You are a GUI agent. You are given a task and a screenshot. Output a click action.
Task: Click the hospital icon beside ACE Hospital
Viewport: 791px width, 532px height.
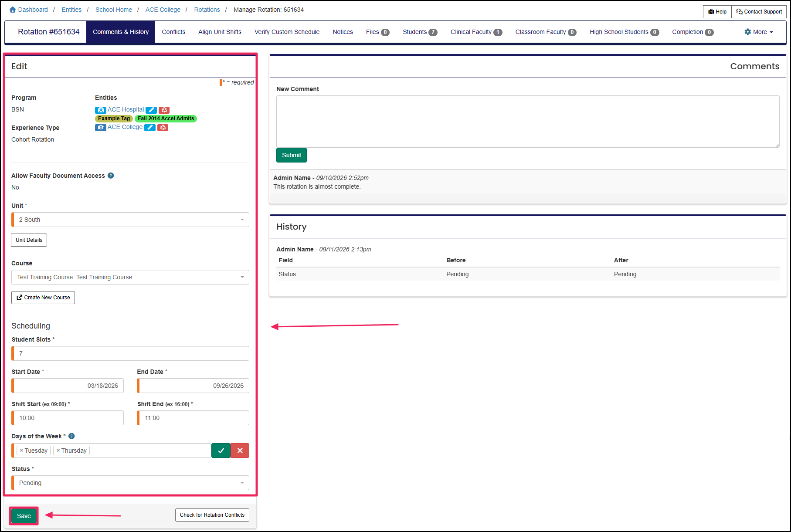click(x=100, y=110)
